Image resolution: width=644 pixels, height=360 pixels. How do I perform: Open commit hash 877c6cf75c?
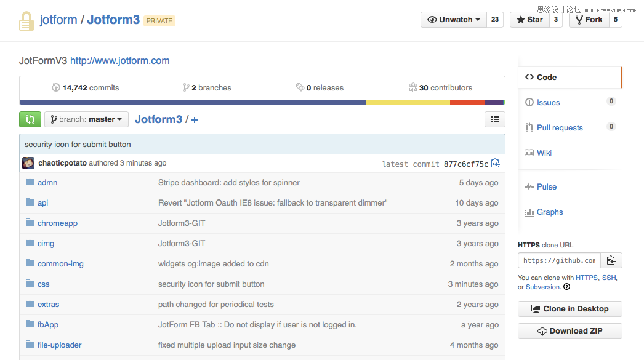[465, 164]
